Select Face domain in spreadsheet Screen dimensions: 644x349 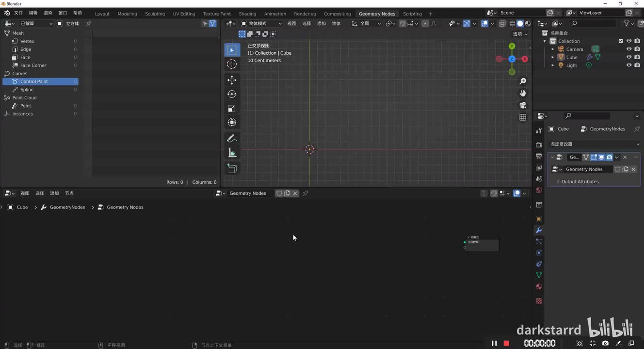25,57
